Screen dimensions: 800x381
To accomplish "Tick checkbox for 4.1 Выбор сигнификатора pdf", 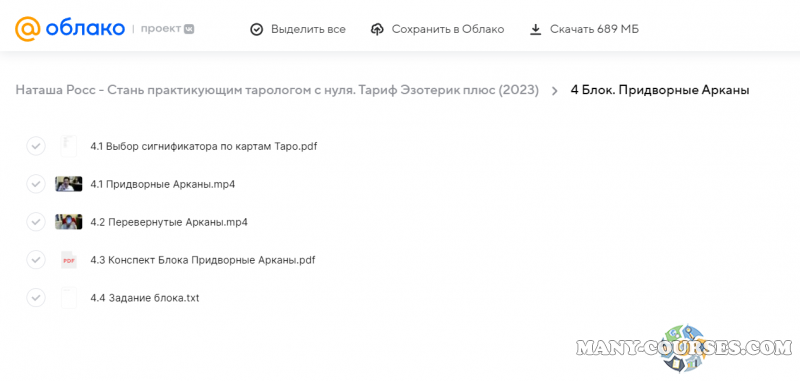I will 36,146.
